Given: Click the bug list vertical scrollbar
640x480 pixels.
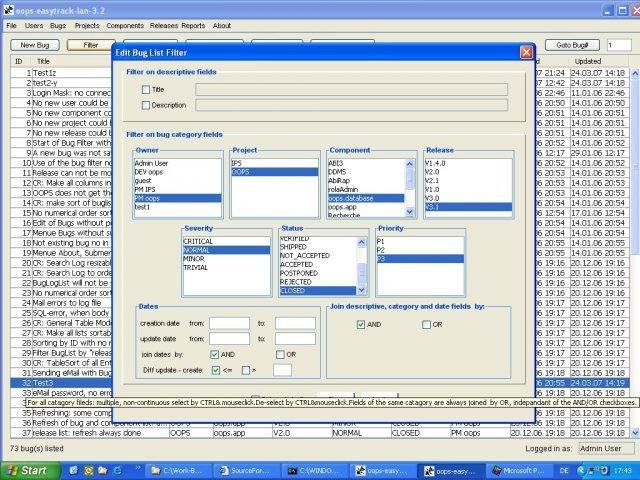Looking at the screenshot, I should click(635, 253).
